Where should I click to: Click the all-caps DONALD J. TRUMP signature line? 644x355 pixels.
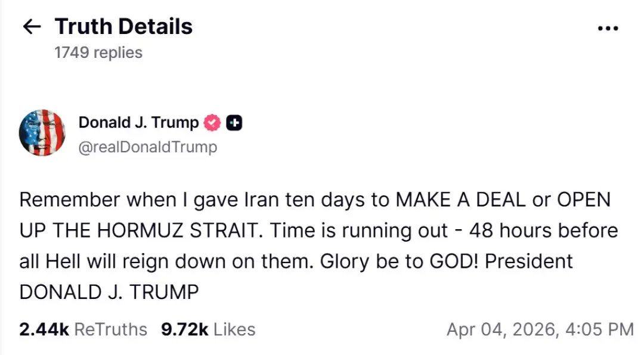109,292
